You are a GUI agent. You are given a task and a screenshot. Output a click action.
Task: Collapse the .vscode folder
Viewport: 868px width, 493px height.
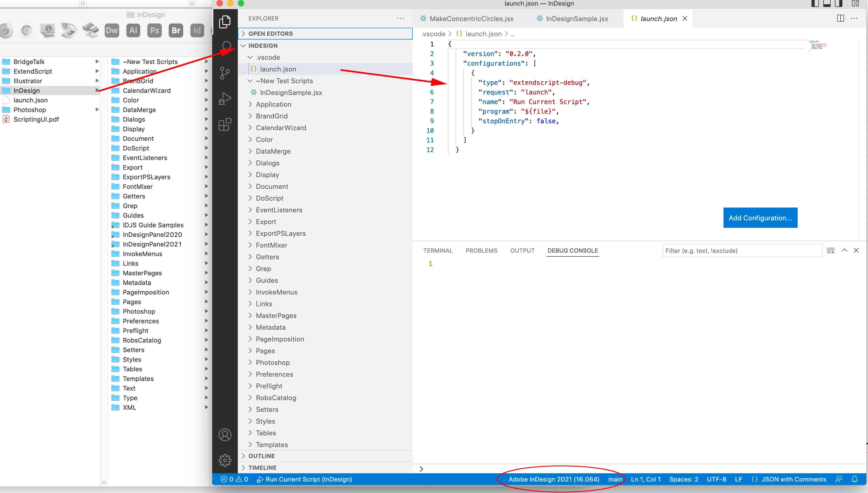(x=268, y=57)
